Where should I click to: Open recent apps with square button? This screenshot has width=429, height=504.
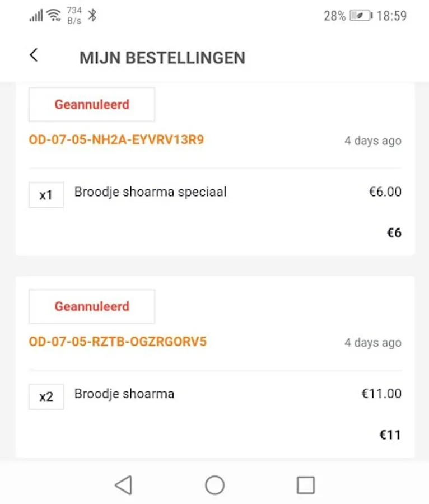(305, 485)
